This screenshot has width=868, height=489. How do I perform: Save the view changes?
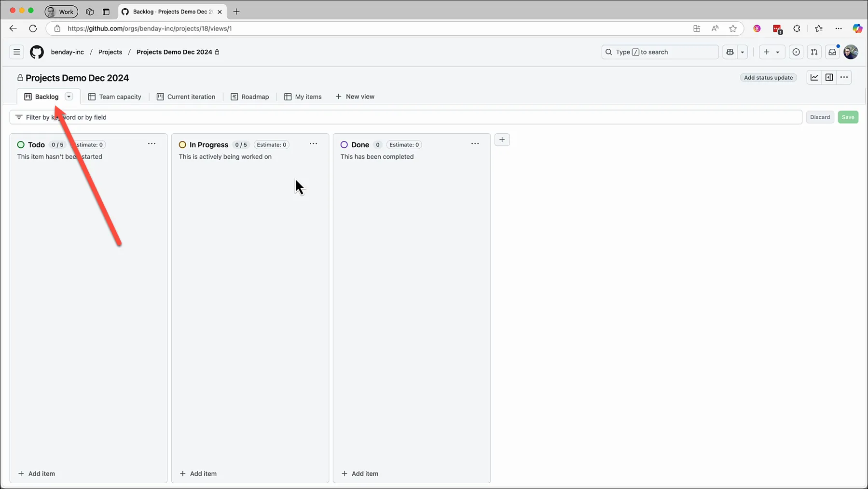(848, 117)
